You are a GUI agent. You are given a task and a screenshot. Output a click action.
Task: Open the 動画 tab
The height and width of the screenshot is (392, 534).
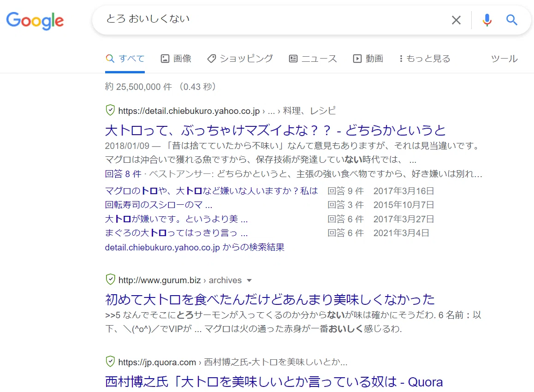[x=368, y=59]
